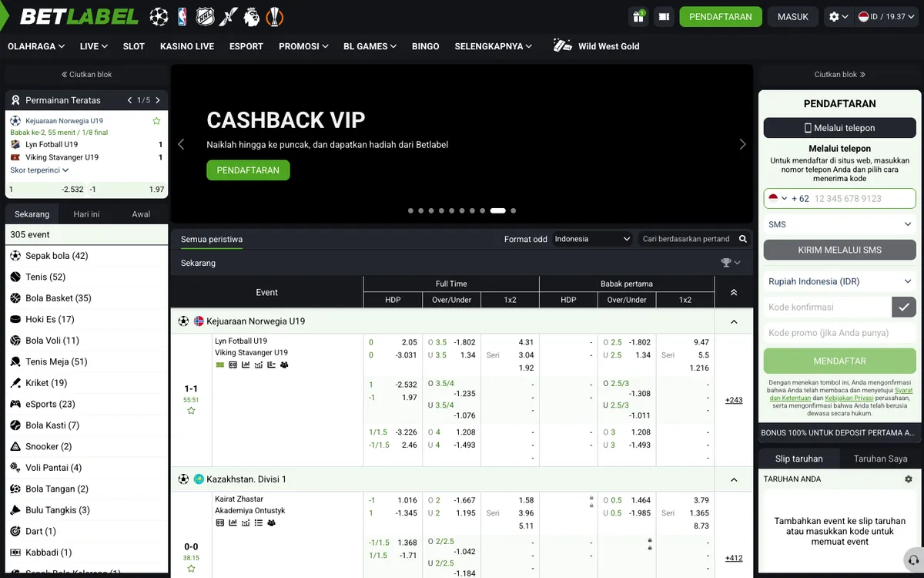Click KIRIM MELALUI SMS button

(840, 250)
